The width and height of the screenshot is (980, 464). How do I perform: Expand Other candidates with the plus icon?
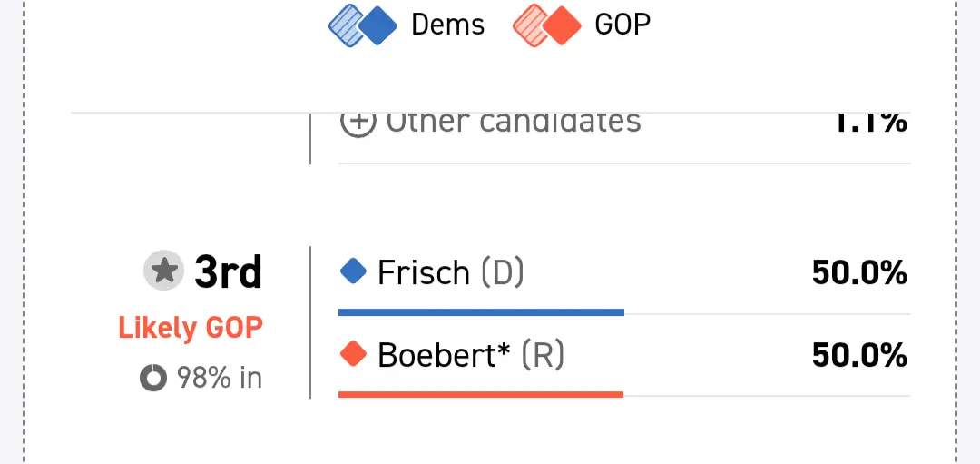(x=358, y=123)
